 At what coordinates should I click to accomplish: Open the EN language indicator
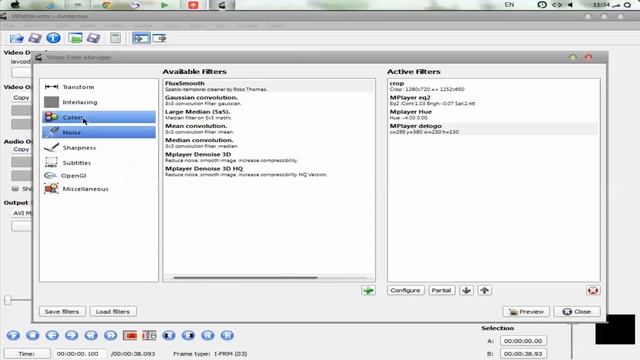coord(509,4)
